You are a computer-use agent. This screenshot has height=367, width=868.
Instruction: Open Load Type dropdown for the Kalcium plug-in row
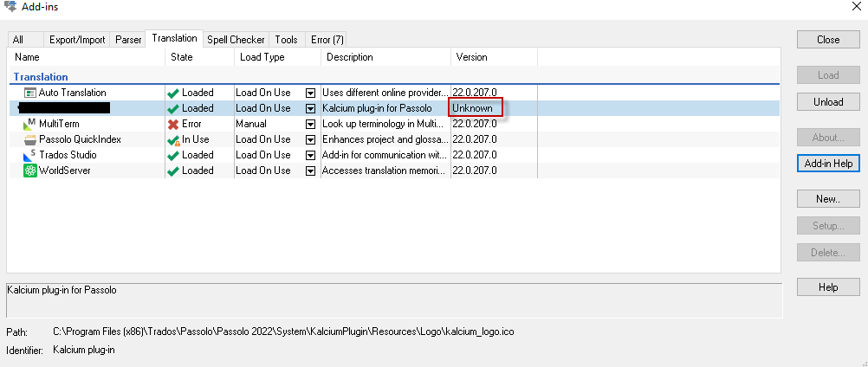click(x=310, y=108)
